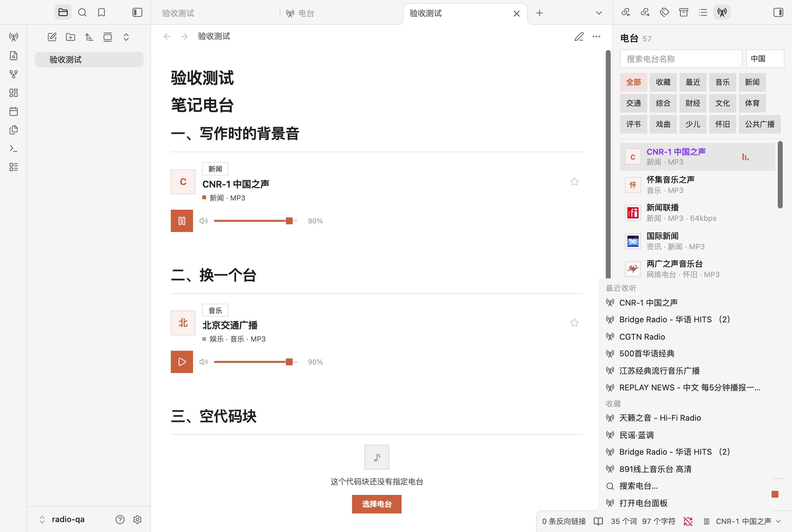Open more options ellipsis menu
This screenshot has height=532, width=792.
pyautogui.click(x=596, y=36)
